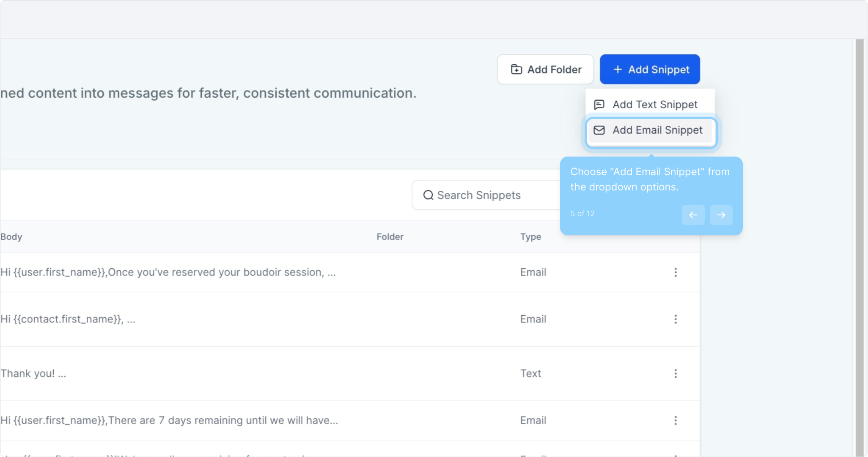Click the plus icon on Add Snippet

618,69
